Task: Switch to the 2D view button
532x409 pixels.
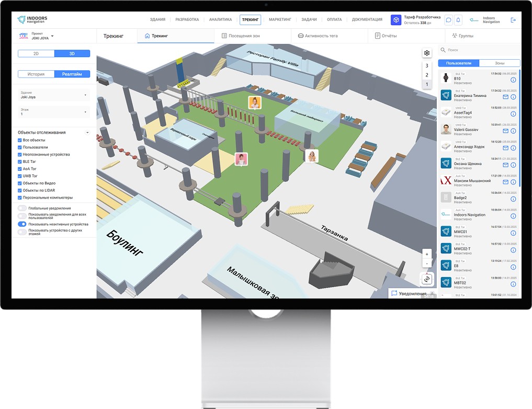Action: pyautogui.click(x=36, y=53)
